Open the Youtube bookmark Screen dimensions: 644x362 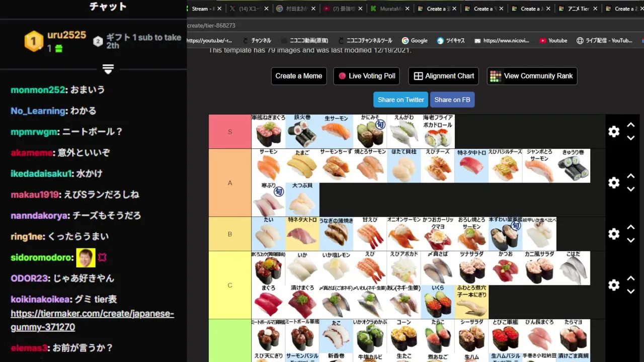click(553, 41)
